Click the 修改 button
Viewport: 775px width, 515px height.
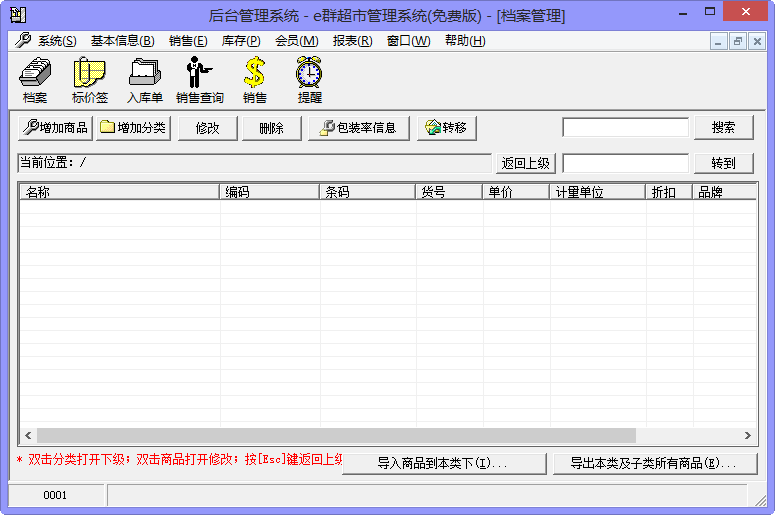pos(208,128)
